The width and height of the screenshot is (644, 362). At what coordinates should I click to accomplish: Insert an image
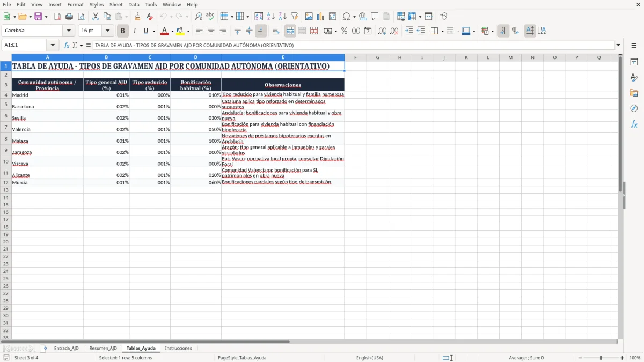(309, 17)
